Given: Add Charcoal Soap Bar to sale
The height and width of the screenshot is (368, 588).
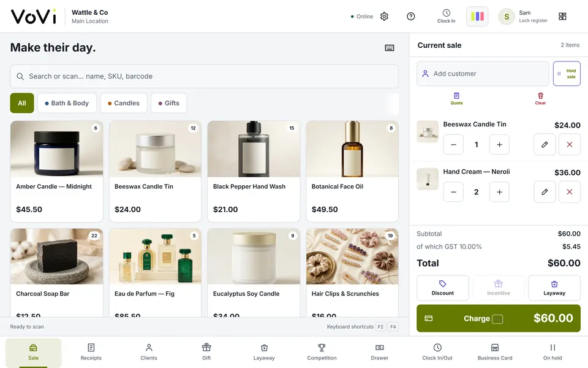Looking at the screenshot, I should click(56, 272).
